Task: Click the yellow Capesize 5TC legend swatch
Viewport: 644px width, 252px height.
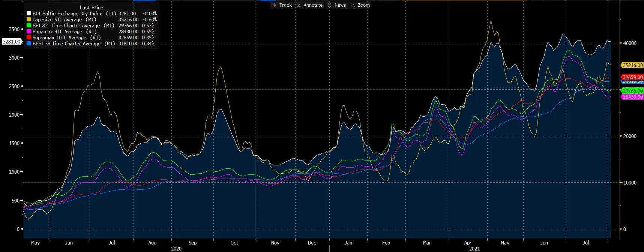Action: point(29,19)
